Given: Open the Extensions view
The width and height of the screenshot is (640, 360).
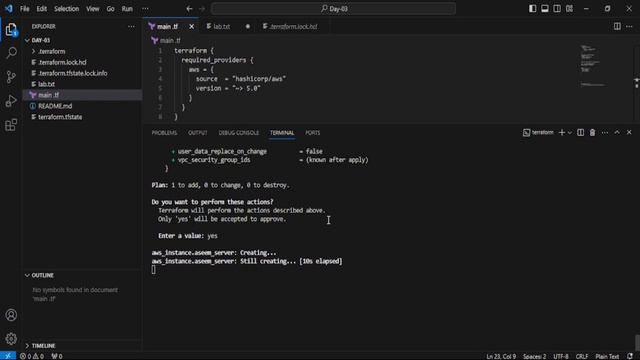Looking at the screenshot, I should [11, 125].
